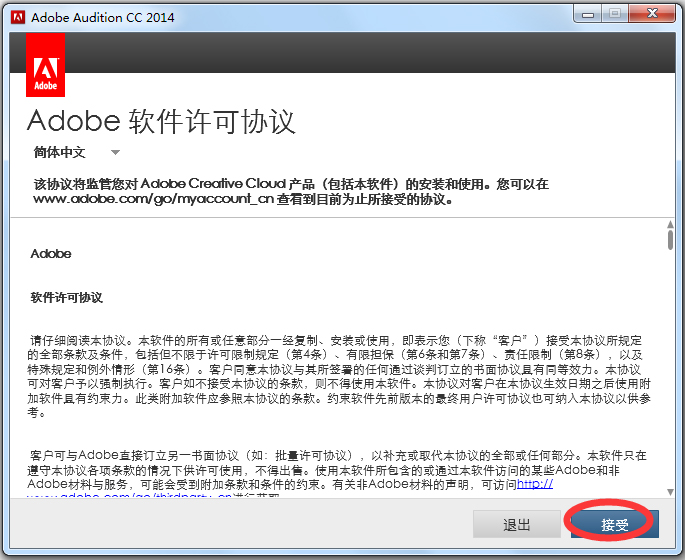
Task: Click the bold 软件许可协议 heading in agreement text
Action: tap(67, 298)
